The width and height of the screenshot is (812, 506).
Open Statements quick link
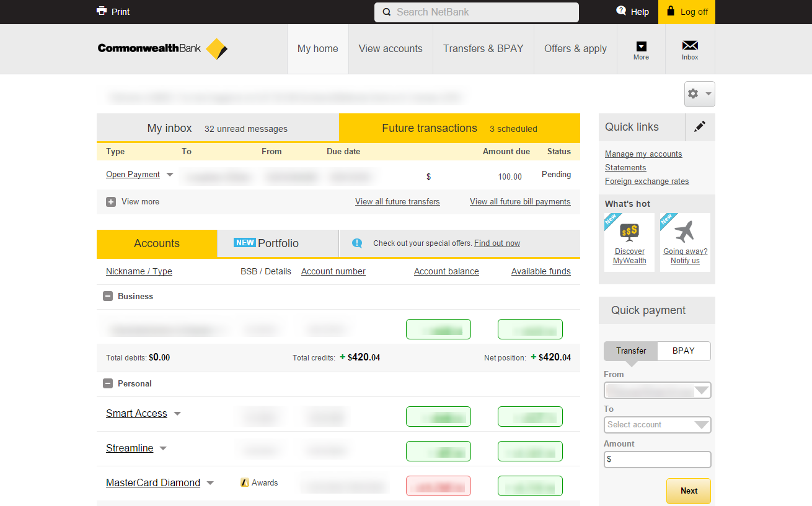(625, 168)
